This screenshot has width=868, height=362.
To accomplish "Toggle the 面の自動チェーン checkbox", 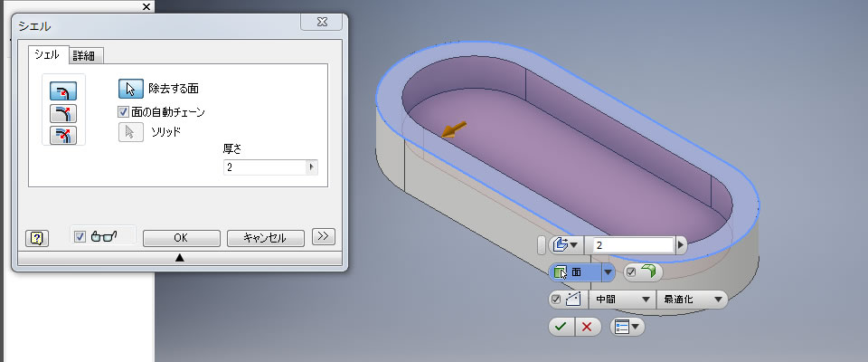I will [x=123, y=112].
